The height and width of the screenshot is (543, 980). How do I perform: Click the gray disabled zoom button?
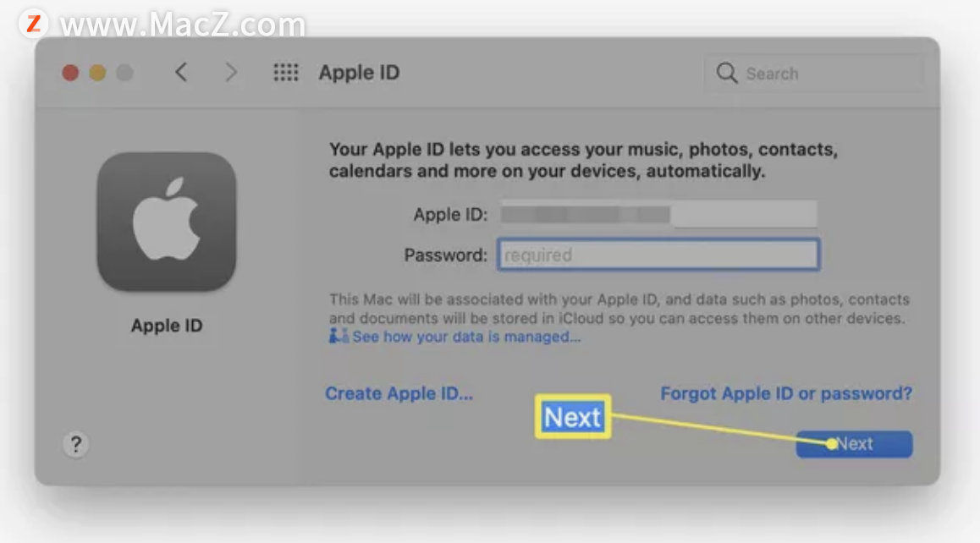tap(125, 73)
